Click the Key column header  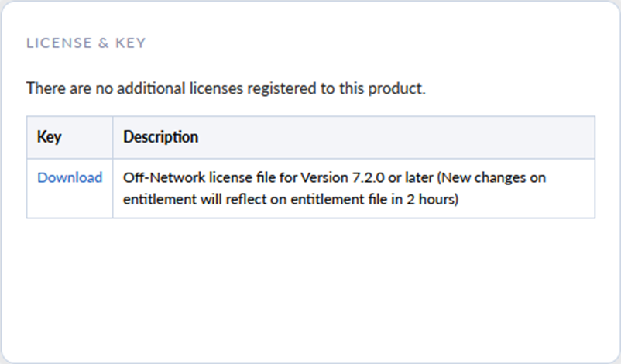coord(49,137)
